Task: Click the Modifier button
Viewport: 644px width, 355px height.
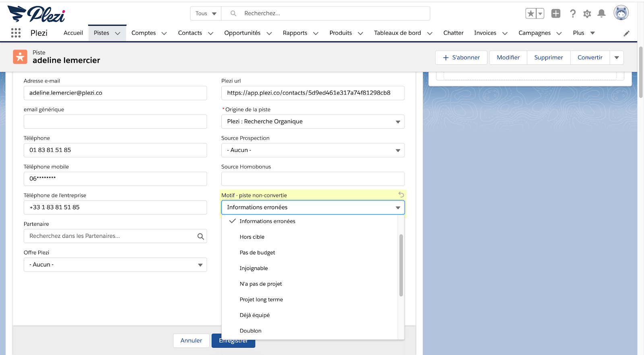Action: (x=508, y=58)
